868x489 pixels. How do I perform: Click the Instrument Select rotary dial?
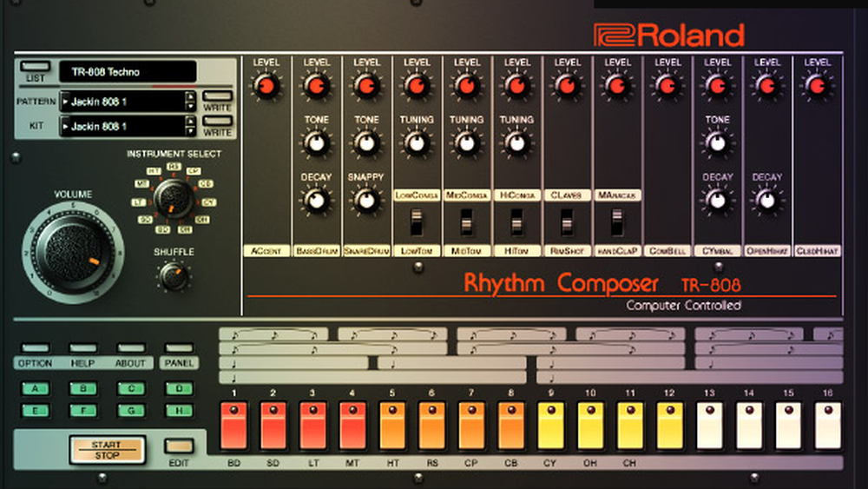tap(174, 198)
